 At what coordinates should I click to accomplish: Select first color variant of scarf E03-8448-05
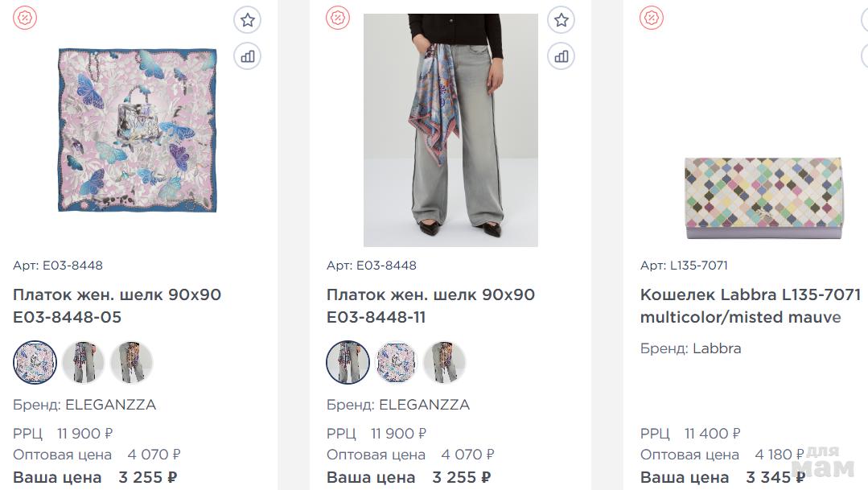35,362
